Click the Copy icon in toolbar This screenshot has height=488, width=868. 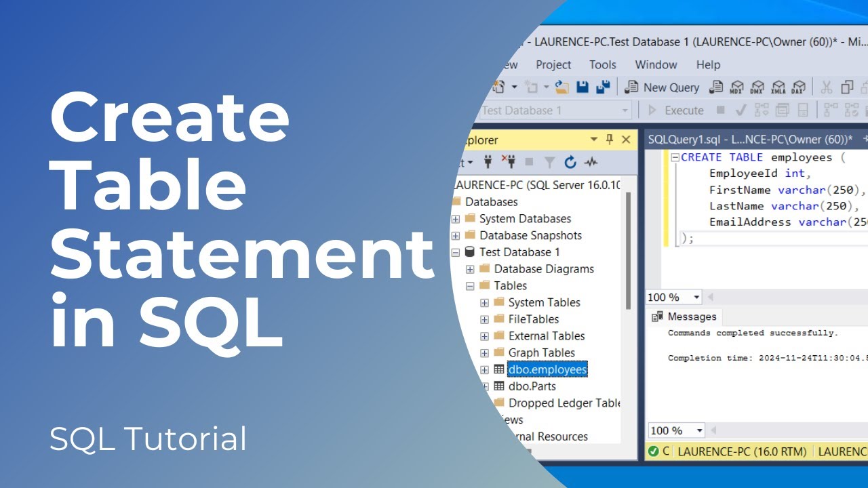point(847,87)
